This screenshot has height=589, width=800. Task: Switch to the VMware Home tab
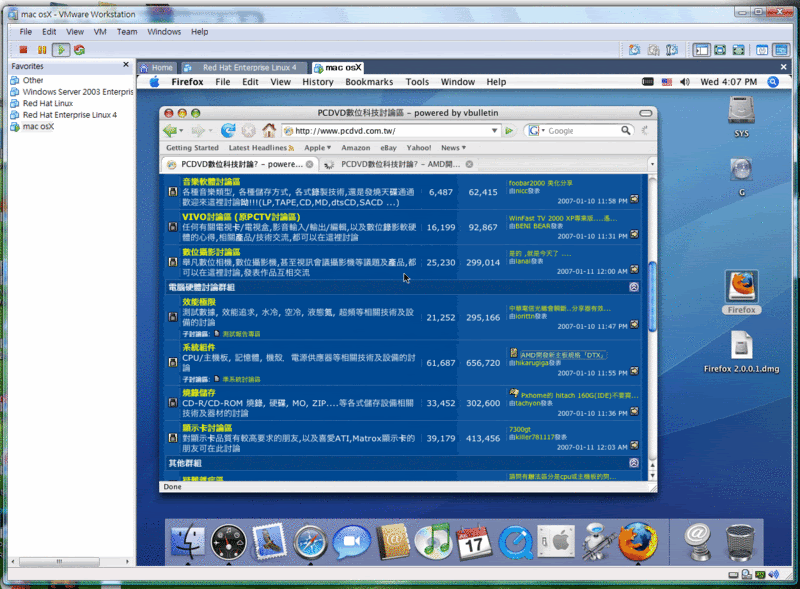[157, 67]
